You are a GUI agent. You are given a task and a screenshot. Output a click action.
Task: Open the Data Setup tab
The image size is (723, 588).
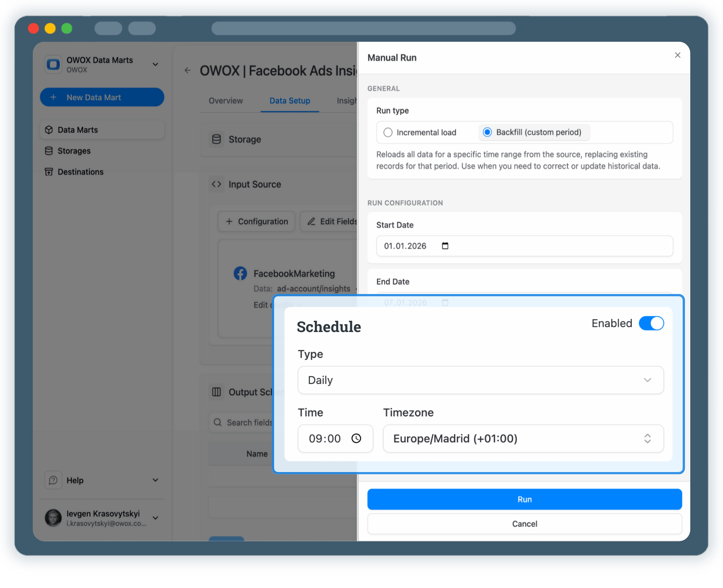click(x=289, y=101)
